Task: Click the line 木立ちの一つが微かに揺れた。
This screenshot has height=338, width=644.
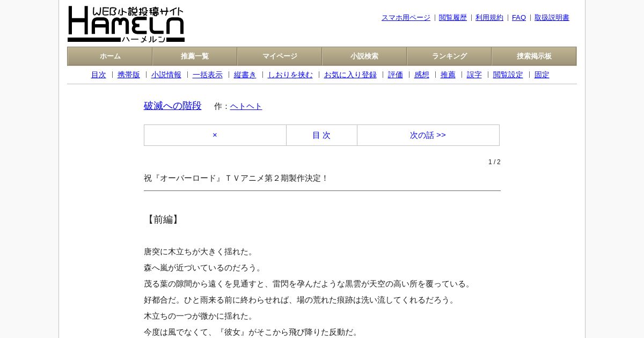Action: (x=200, y=316)
